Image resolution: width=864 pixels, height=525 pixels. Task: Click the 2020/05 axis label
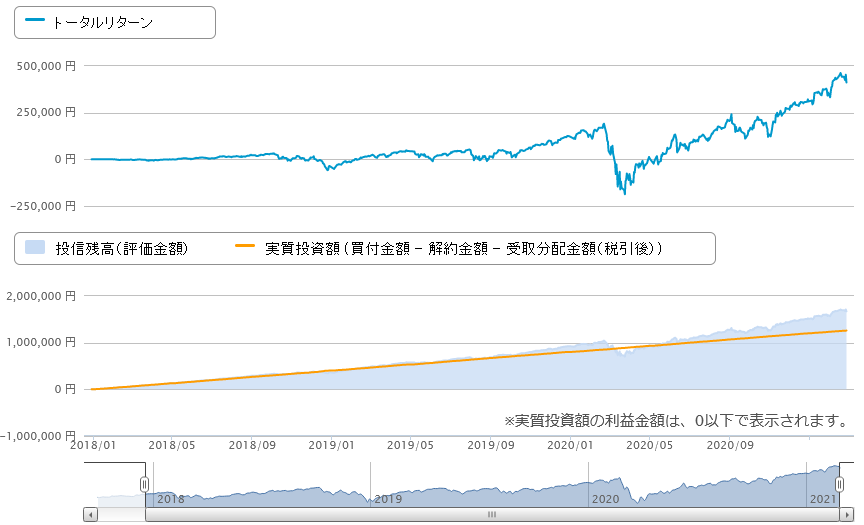(650, 445)
